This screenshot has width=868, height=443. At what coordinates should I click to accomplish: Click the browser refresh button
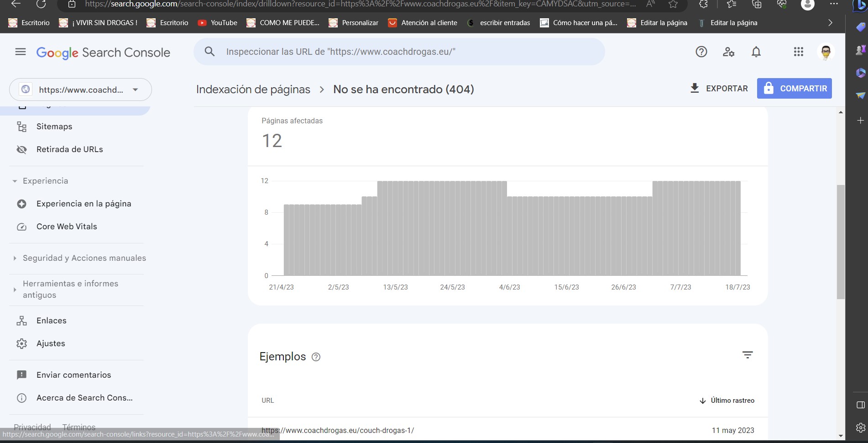click(41, 4)
